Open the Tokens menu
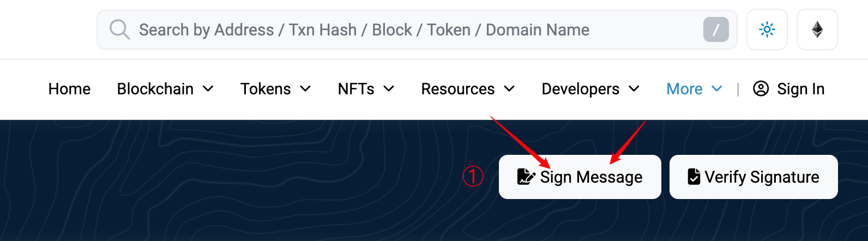The height and width of the screenshot is (241, 868). pyautogui.click(x=266, y=89)
